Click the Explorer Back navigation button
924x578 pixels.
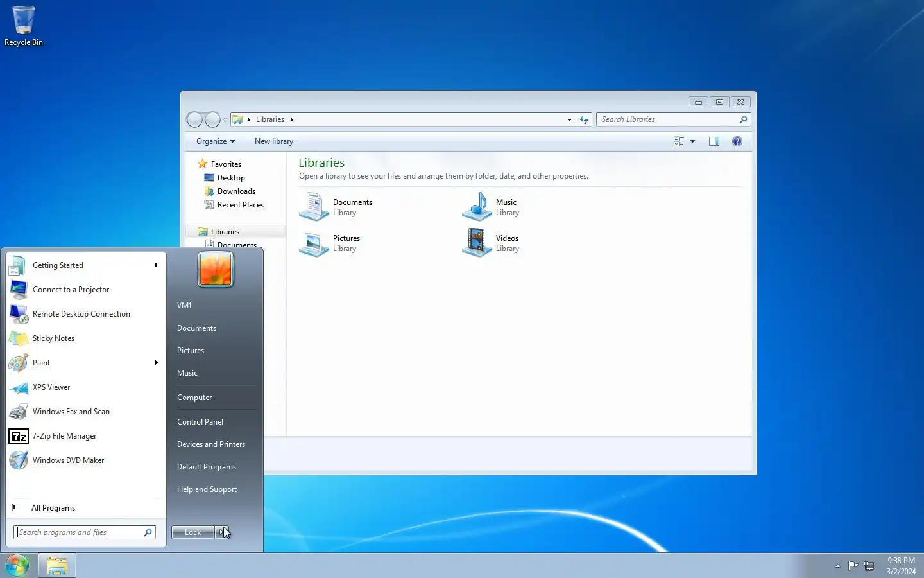(194, 119)
